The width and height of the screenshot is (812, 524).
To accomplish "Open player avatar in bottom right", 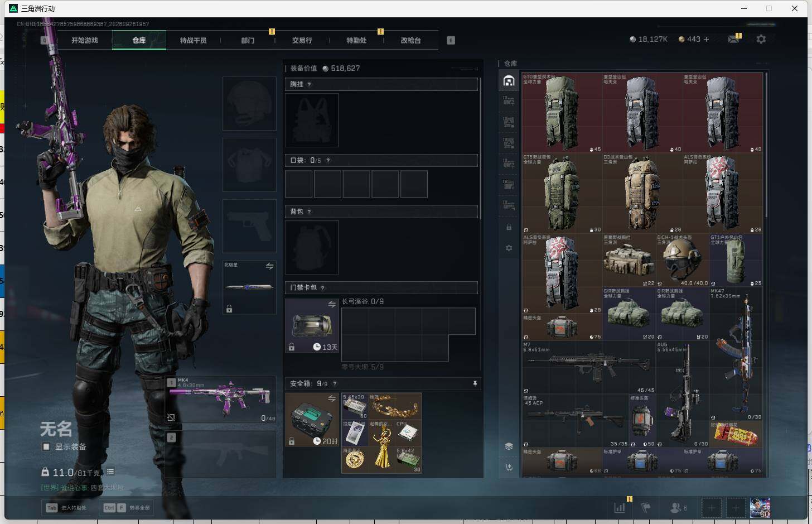I will [760, 508].
